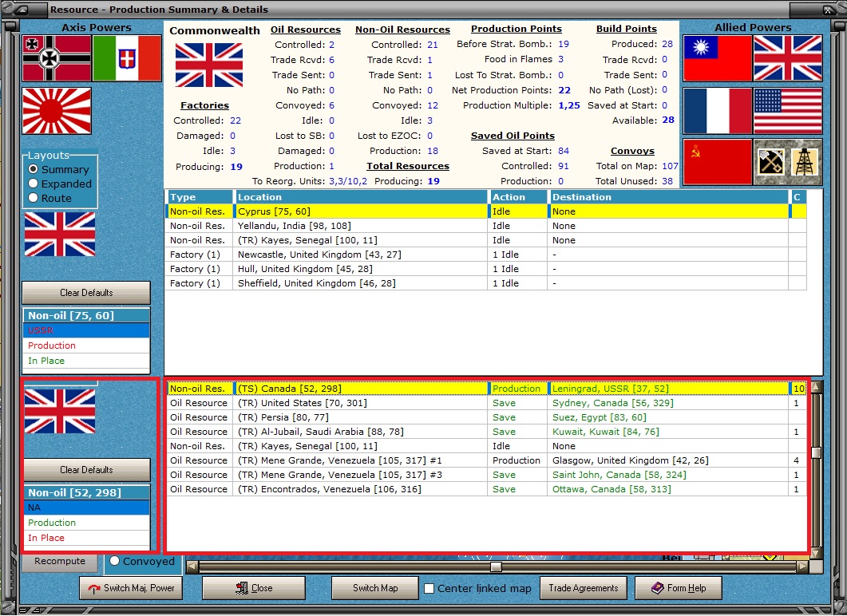The height and width of the screenshot is (616, 847).
Task: Select the Al-Jubail, Saudi Arabia row
Action: pyautogui.click(x=486, y=432)
